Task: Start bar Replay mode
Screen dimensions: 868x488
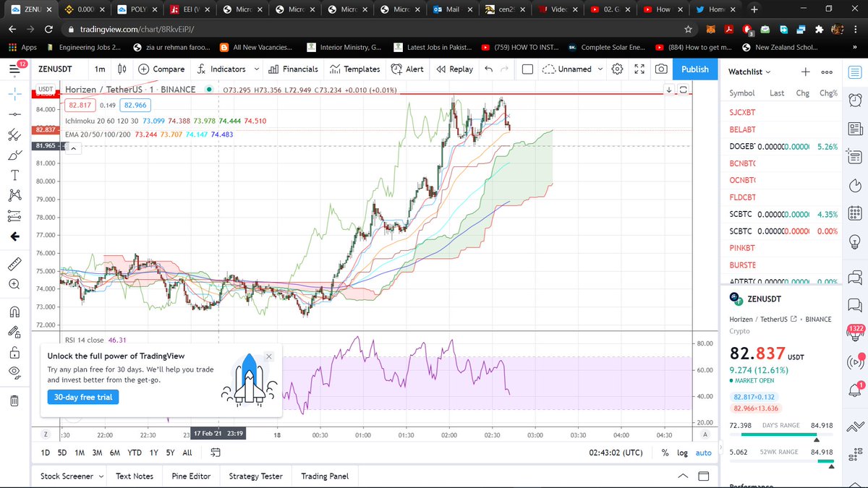Action: 454,69
